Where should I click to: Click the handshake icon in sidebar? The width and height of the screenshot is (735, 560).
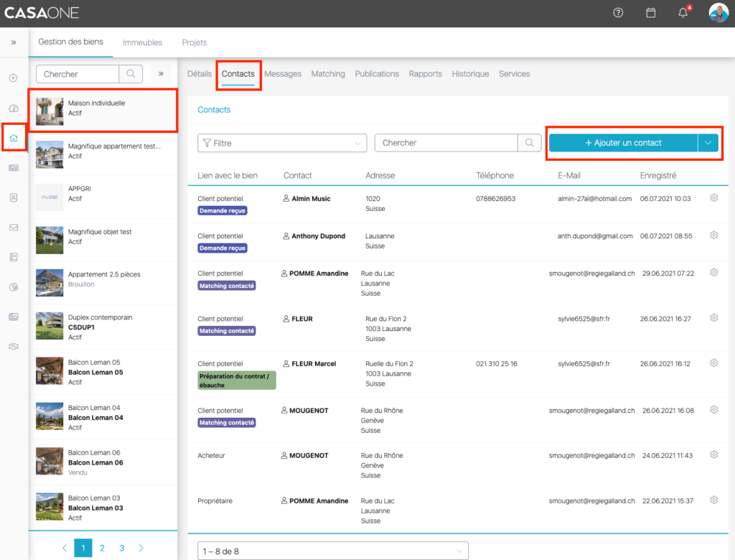(x=14, y=347)
